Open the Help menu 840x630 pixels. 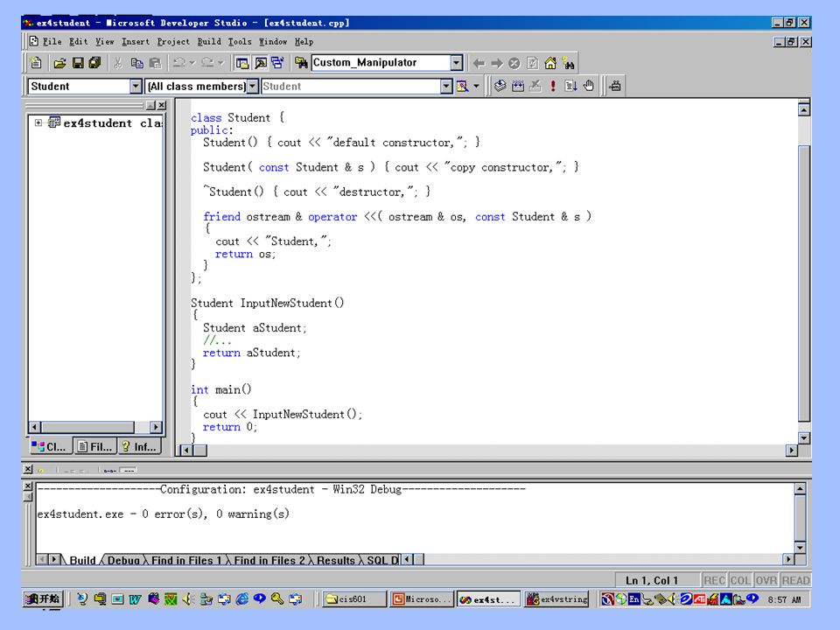[x=304, y=42]
